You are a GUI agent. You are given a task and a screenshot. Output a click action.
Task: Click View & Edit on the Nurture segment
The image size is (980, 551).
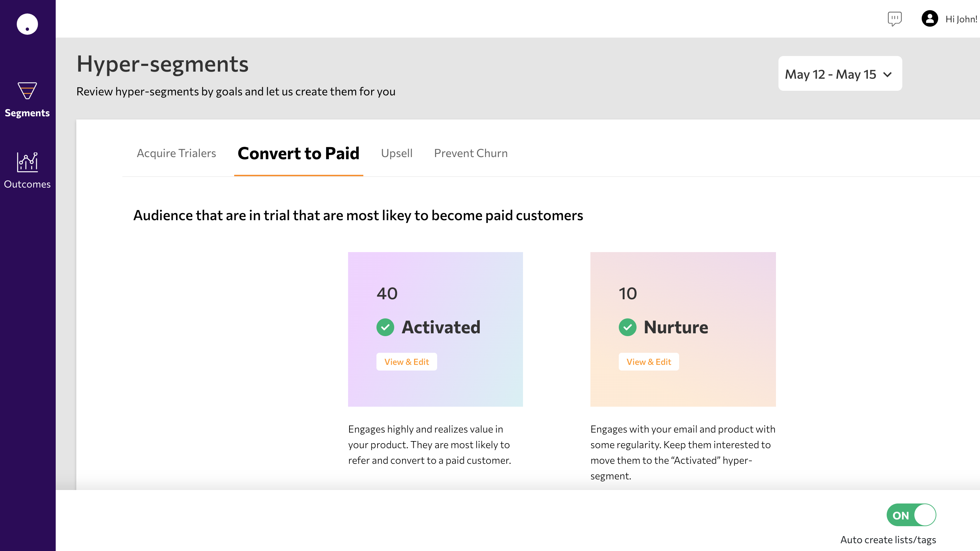point(649,362)
